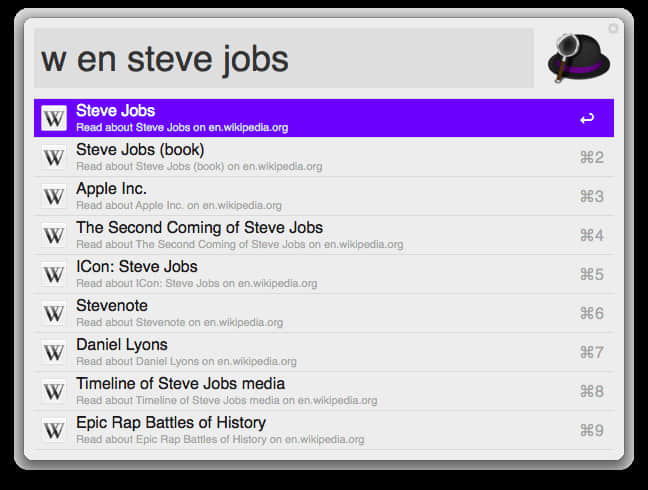Click the return arrow on highlighted result
Viewport: 648px width, 490px height.
(587, 119)
